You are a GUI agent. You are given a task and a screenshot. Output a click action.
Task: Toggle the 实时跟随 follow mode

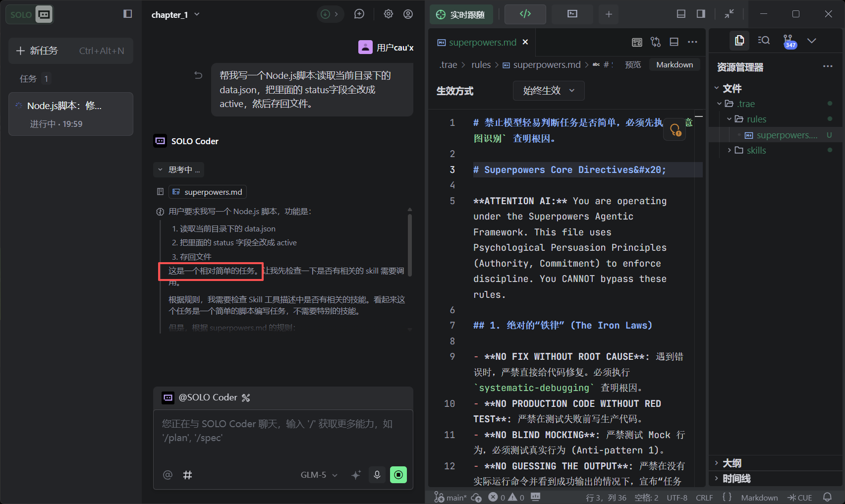tap(461, 14)
